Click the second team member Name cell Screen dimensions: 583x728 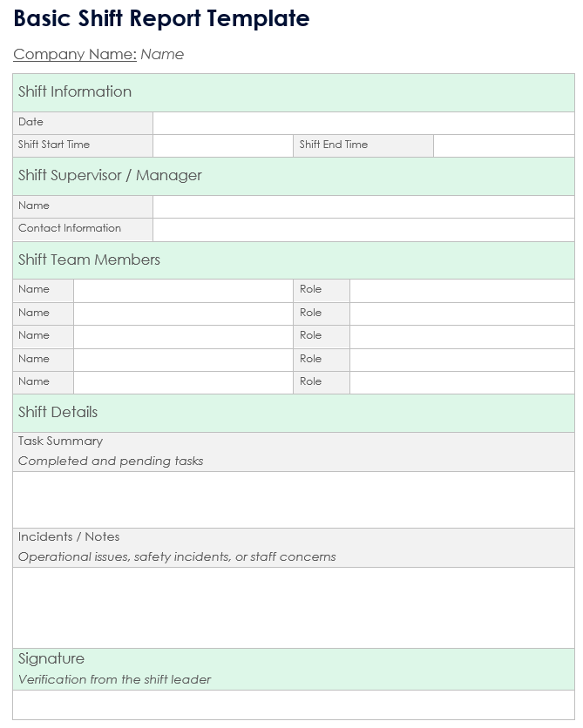pos(183,313)
